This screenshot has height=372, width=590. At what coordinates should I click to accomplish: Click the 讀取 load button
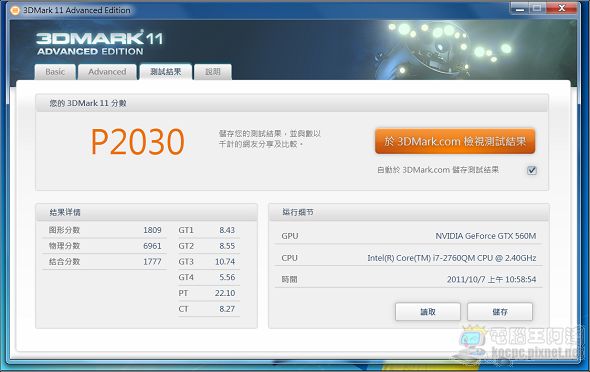click(428, 312)
